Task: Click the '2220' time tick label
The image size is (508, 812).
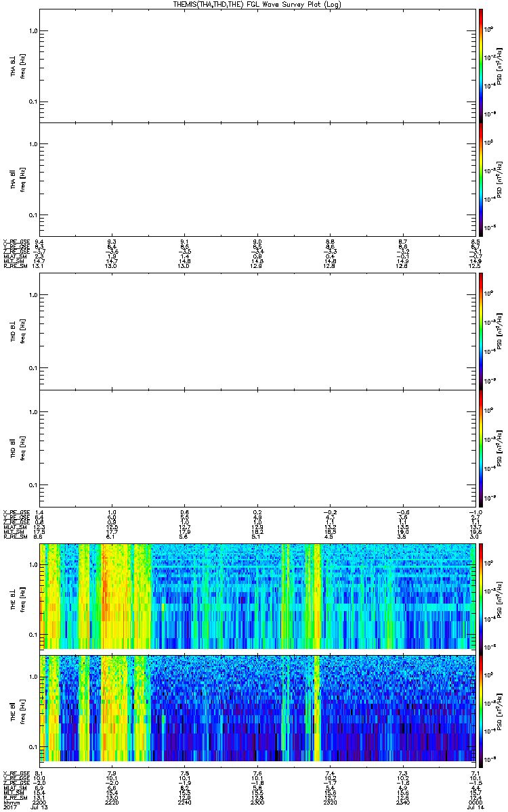Action: tap(112, 801)
